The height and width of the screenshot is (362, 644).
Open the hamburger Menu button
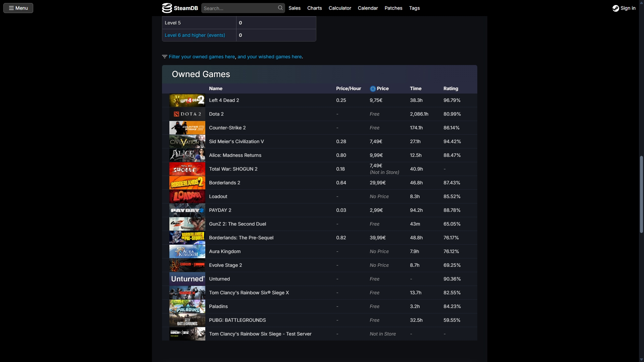click(x=18, y=8)
